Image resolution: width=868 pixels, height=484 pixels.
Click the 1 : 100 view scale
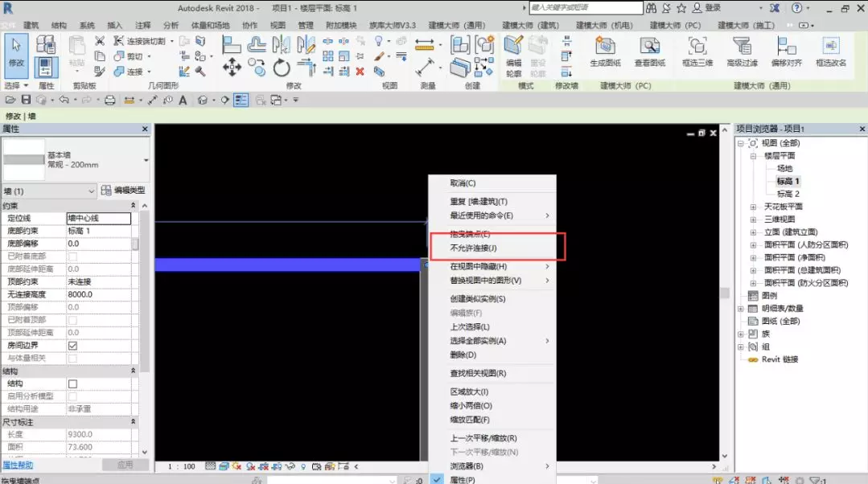pos(182,467)
